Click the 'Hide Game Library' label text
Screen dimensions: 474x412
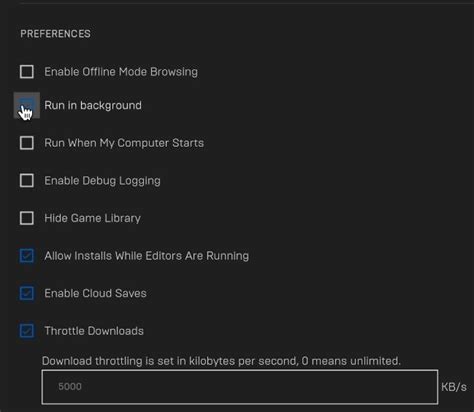tap(92, 218)
